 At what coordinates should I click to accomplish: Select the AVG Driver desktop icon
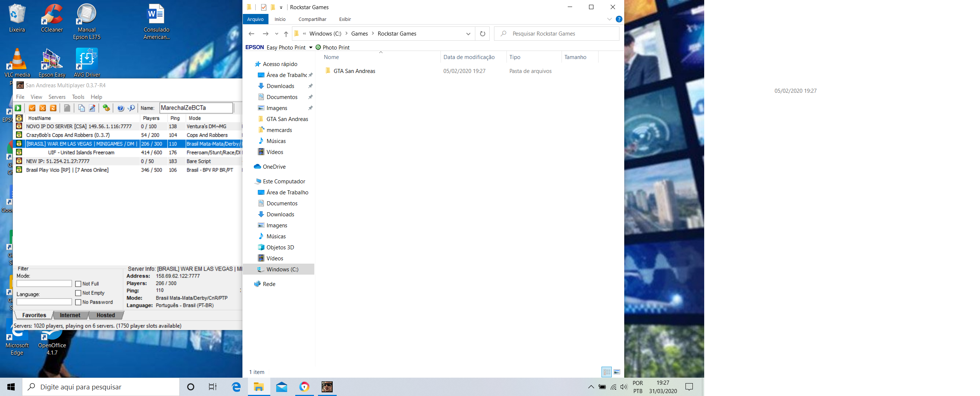(x=87, y=63)
